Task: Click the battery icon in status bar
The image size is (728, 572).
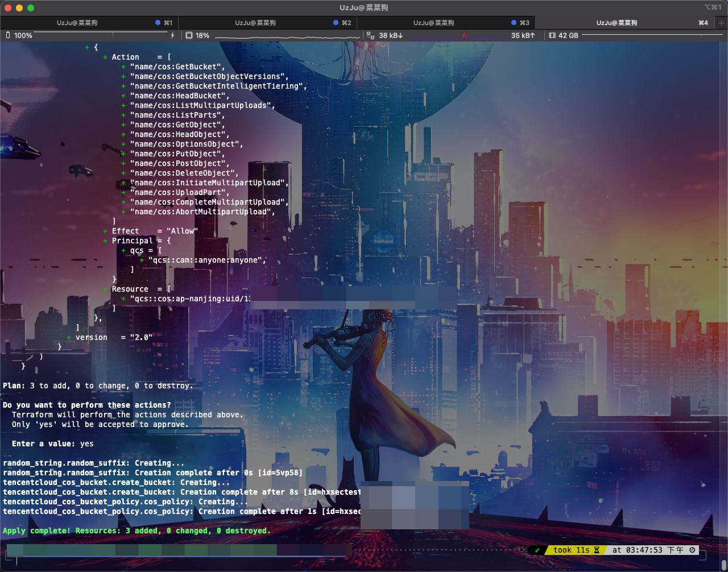Action: [x=8, y=35]
